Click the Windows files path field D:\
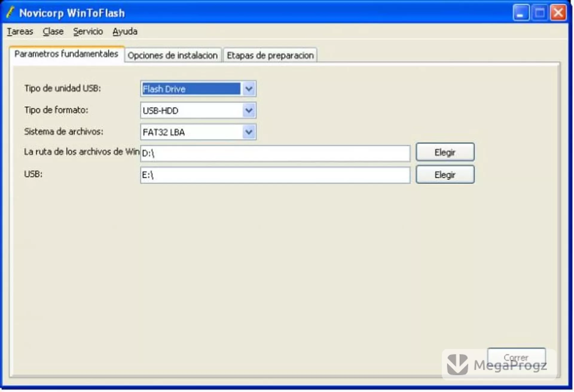The image size is (574, 392). (x=275, y=153)
